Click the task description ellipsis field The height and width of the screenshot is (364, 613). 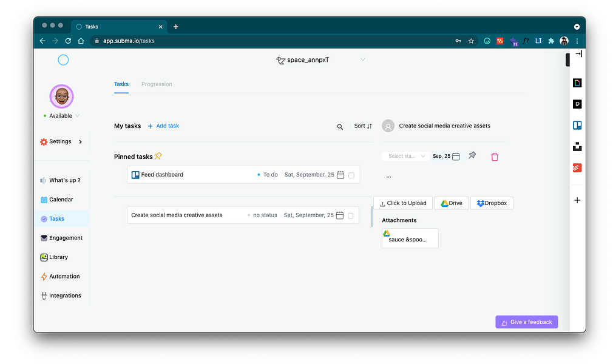click(x=388, y=177)
